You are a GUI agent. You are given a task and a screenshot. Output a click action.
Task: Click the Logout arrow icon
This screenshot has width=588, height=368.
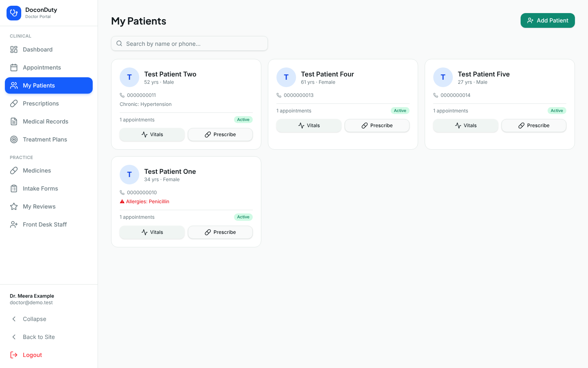click(14, 355)
